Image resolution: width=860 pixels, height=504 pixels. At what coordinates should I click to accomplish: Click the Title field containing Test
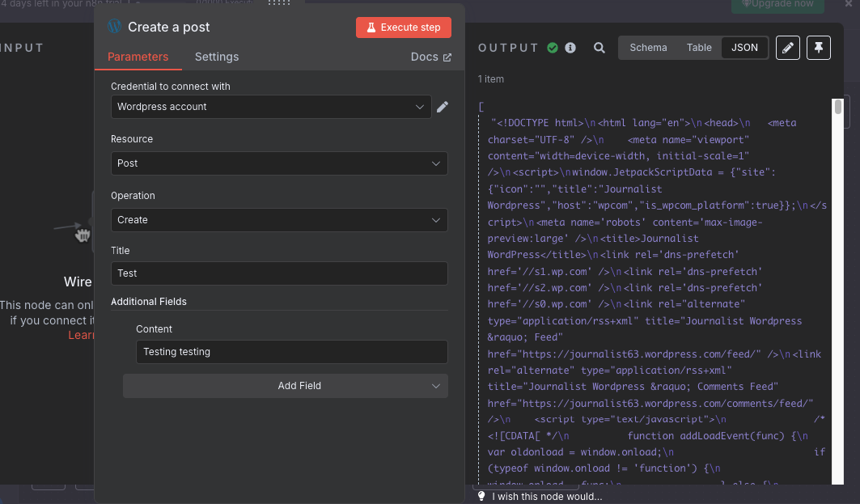click(x=279, y=273)
